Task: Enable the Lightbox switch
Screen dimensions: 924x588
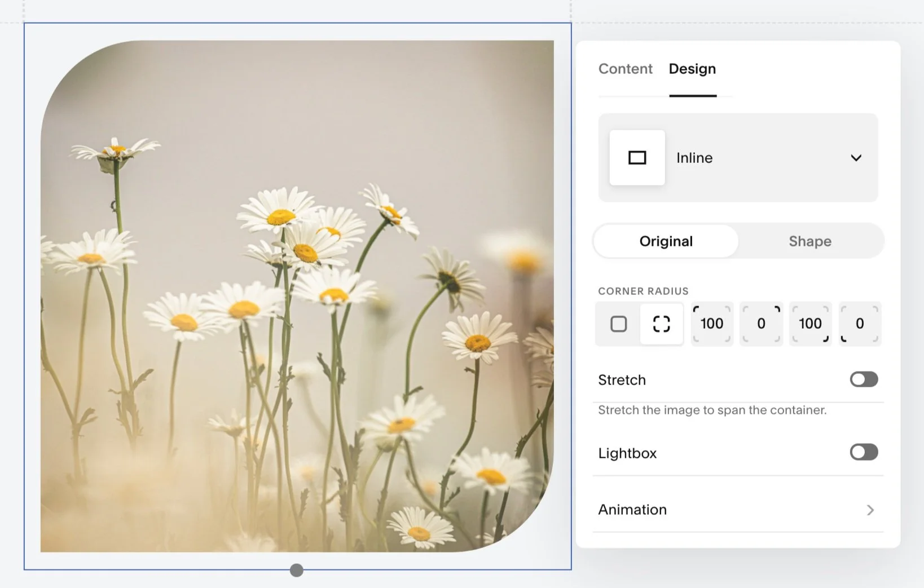Action: (x=864, y=452)
